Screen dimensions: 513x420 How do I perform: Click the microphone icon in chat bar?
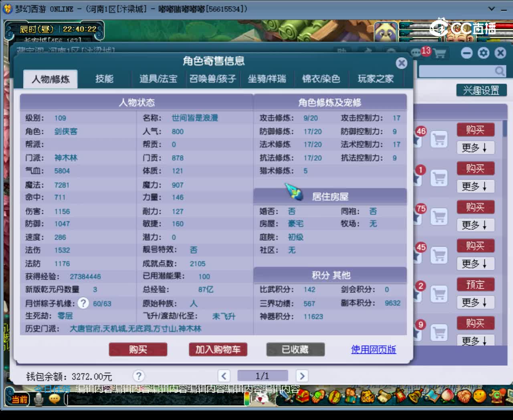(x=38, y=398)
